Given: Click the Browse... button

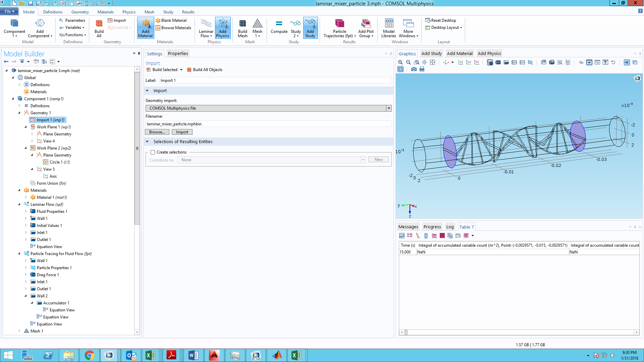Looking at the screenshot, I should (x=157, y=132).
